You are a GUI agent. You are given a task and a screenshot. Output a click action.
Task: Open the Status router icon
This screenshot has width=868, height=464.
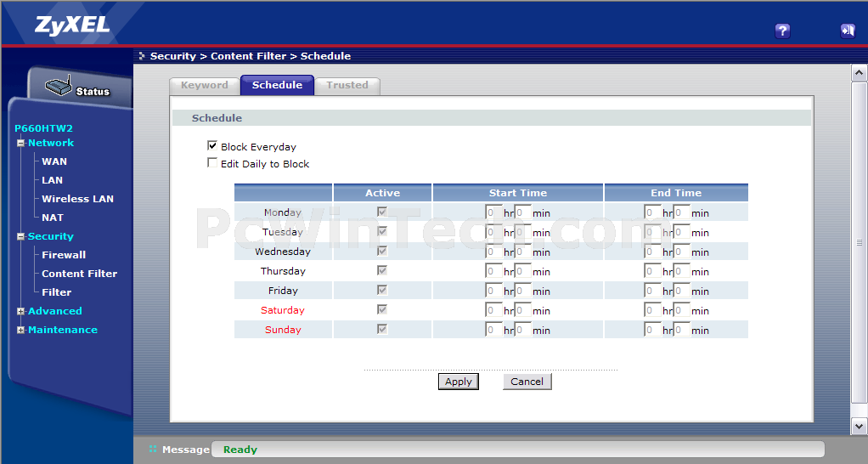point(58,87)
